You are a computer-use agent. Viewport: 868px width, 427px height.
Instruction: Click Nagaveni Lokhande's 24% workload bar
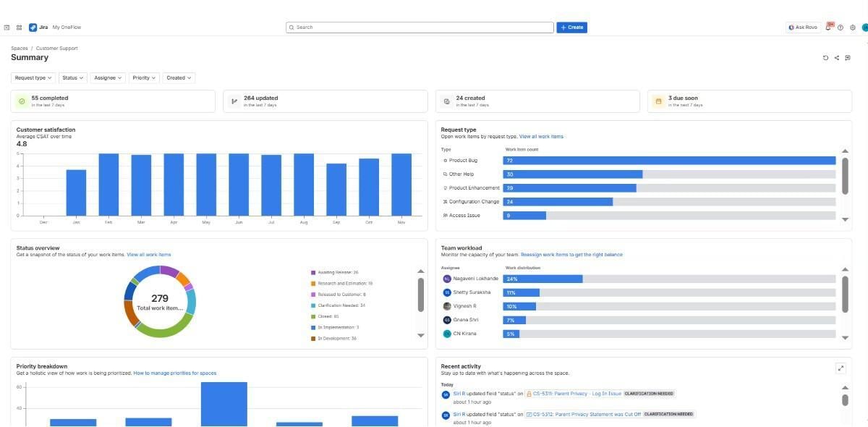[x=543, y=279]
